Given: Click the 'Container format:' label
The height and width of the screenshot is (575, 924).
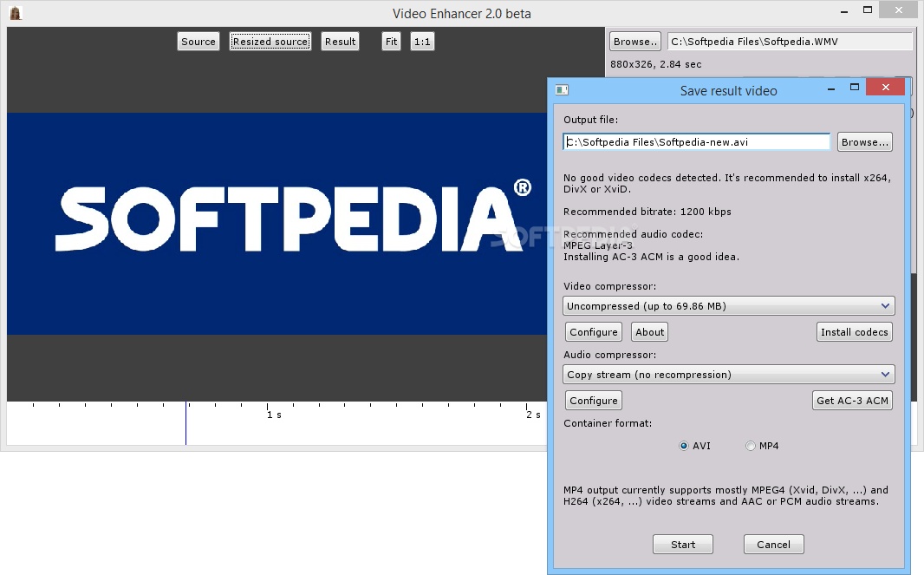Looking at the screenshot, I should pos(608,423).
